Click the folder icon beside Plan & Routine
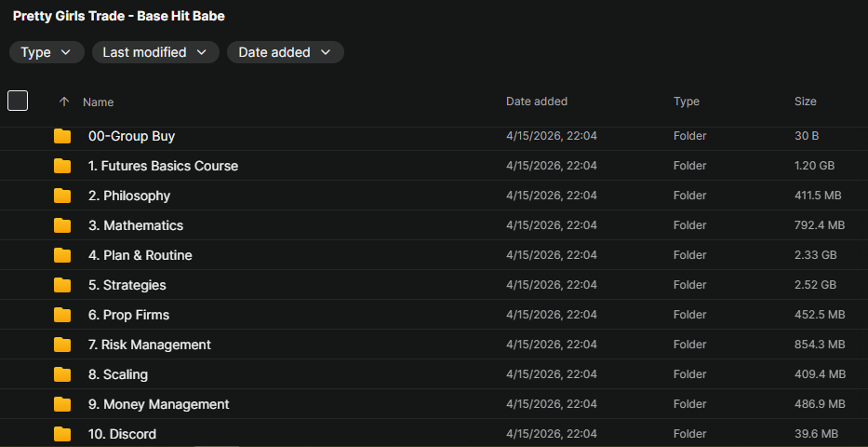The image size is (868, 447). click(x=62, y=255)
